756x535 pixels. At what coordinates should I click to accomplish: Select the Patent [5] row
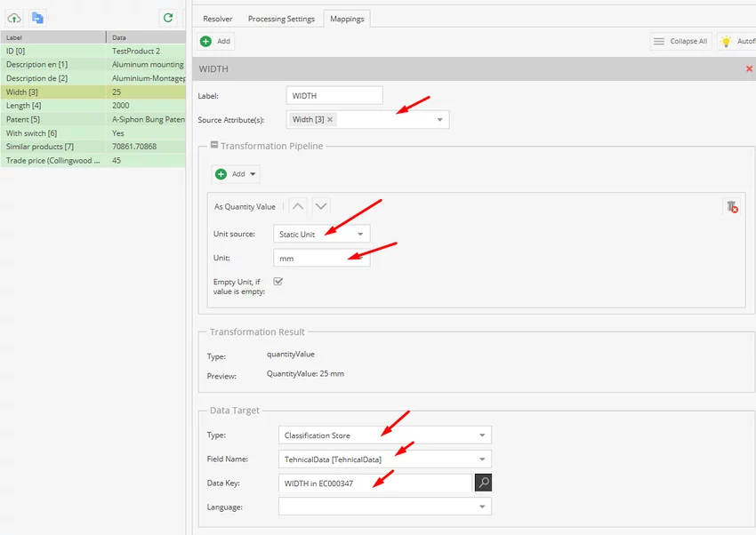93,119
